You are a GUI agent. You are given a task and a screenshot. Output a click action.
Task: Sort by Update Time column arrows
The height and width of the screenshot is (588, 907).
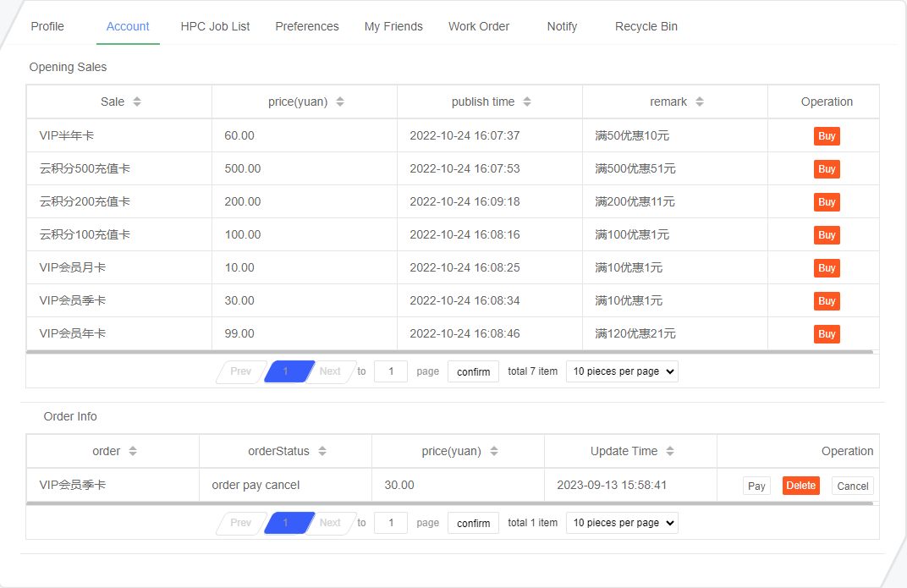coord(670,451)
